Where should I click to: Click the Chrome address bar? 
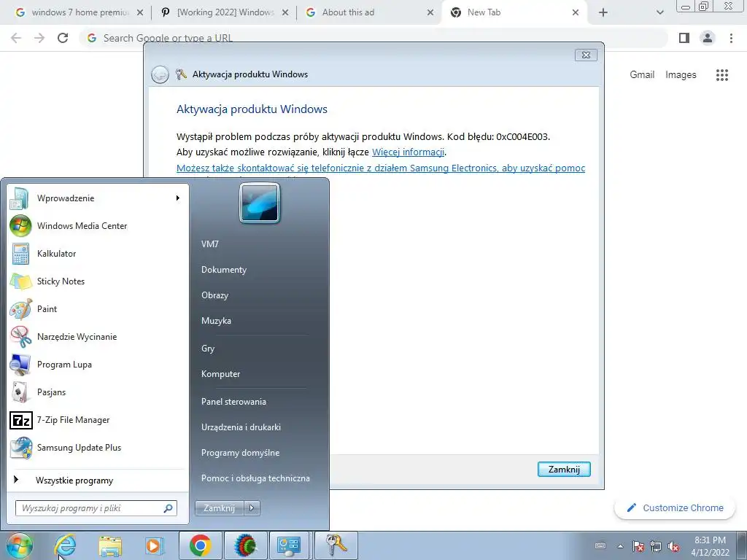click(373, 38)
